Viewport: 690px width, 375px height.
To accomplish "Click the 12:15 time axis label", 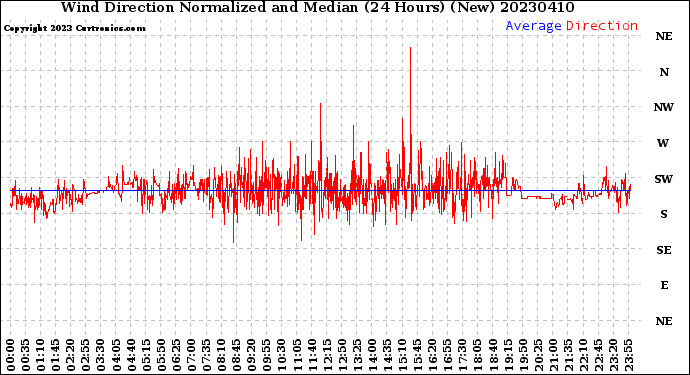I will click(327, 355).
